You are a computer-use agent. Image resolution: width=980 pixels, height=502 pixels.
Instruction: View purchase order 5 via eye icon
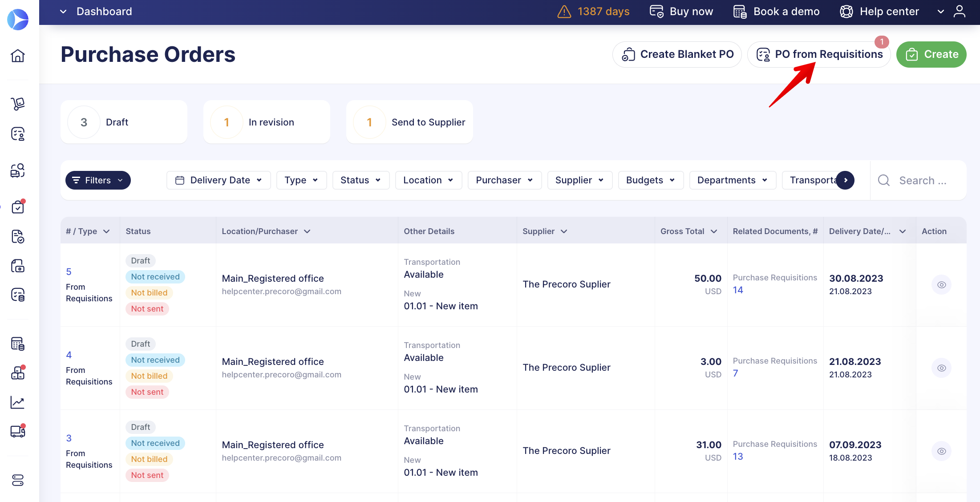[941, 285]
